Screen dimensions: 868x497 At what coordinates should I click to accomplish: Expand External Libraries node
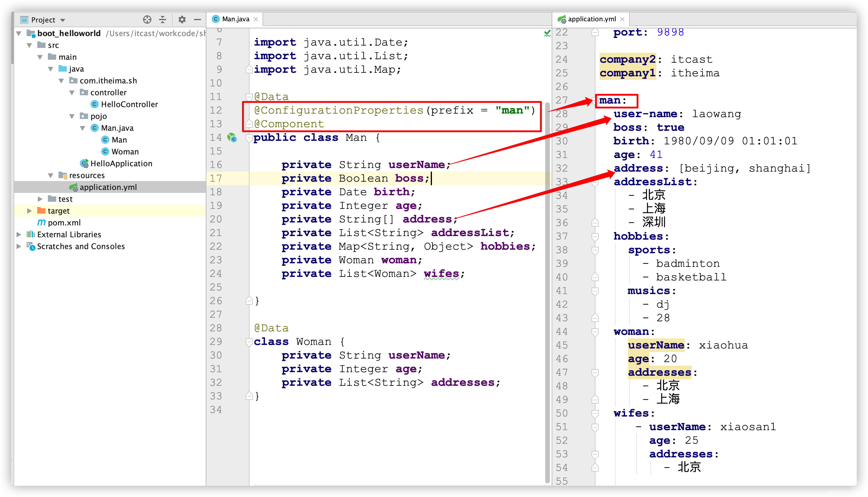pos(19,235)
